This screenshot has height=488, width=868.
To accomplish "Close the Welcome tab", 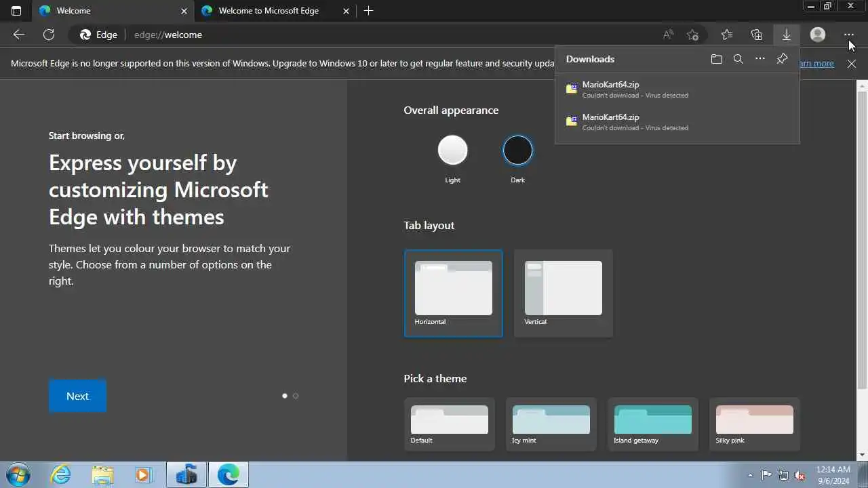I will point(184,11).
